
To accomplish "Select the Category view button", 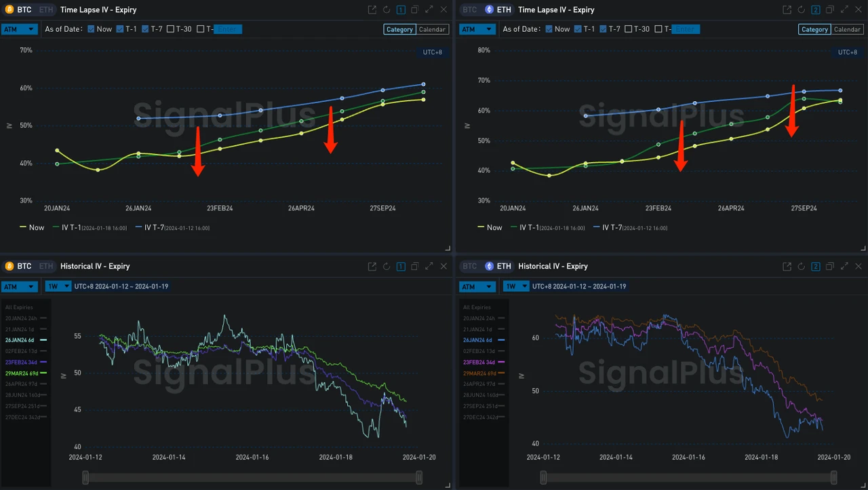I will 399,29.
